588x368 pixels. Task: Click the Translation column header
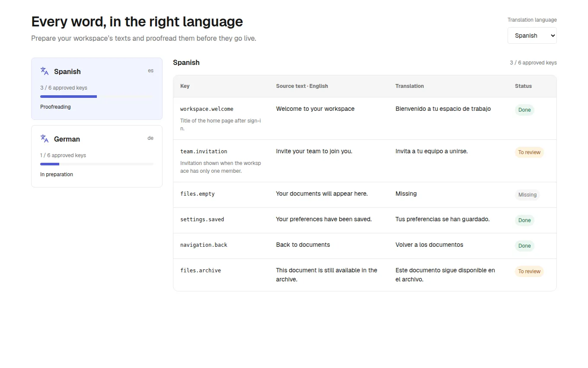pyautogui.click(x=409, y=86)
